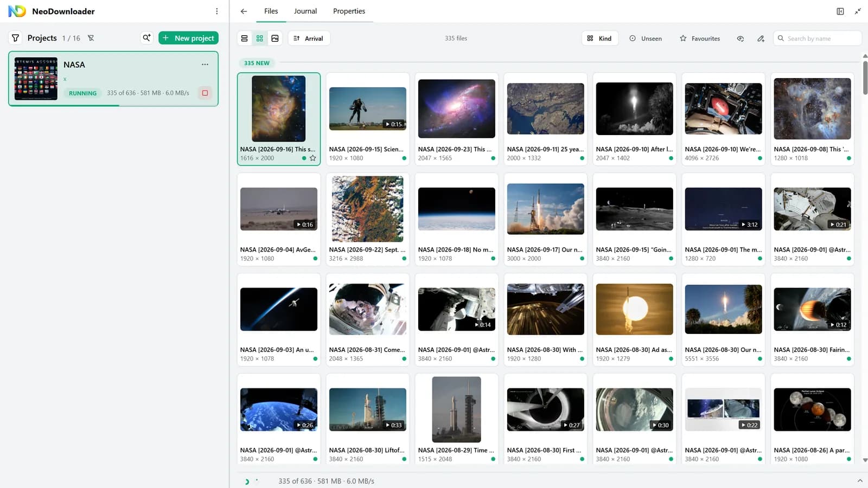Go back with the left arrow

pos(244,11)
